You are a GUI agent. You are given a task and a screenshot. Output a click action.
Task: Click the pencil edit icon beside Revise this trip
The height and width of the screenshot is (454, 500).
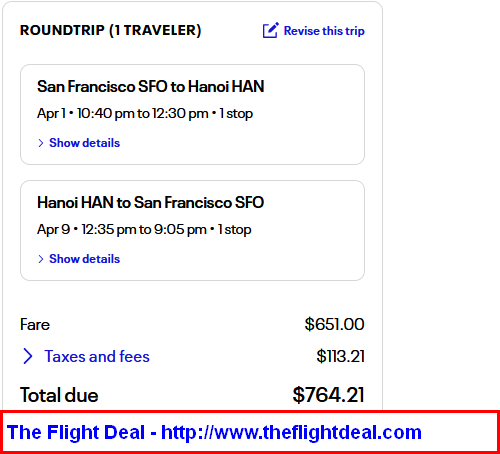point(270,30)
